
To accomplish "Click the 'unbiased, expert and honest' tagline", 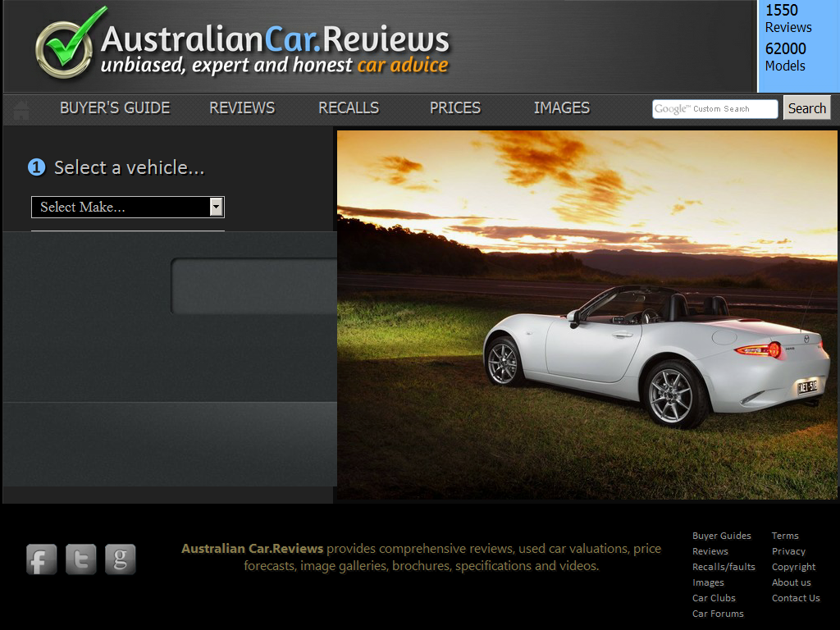I will (x=226, y=66).
